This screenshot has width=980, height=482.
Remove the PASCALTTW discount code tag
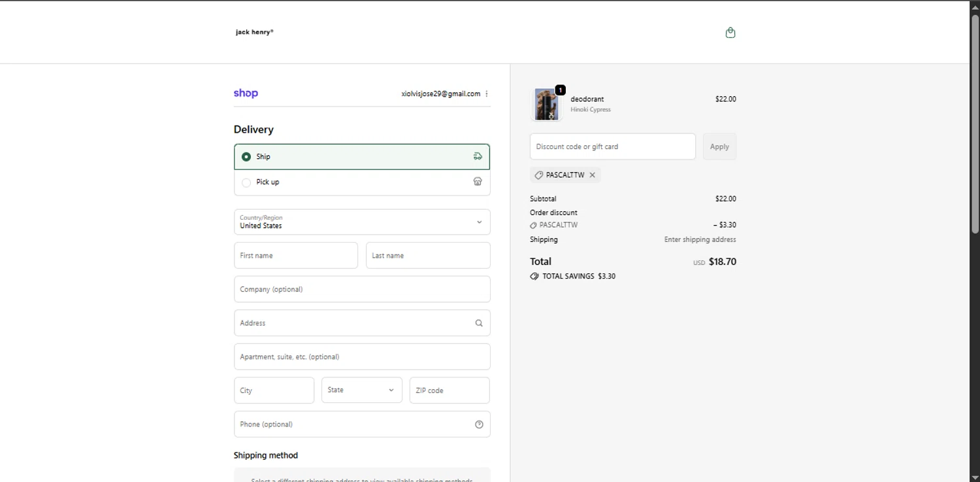(x=592, y=175)
